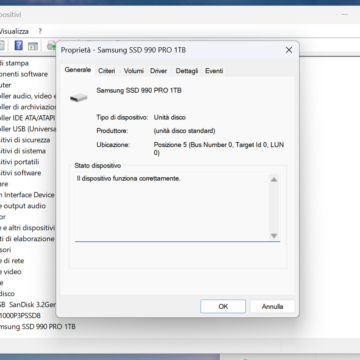Image resolution: width=360 pixels, height=360 pixels.
Task: Open the ? help menu
Action: click(40, 31)
